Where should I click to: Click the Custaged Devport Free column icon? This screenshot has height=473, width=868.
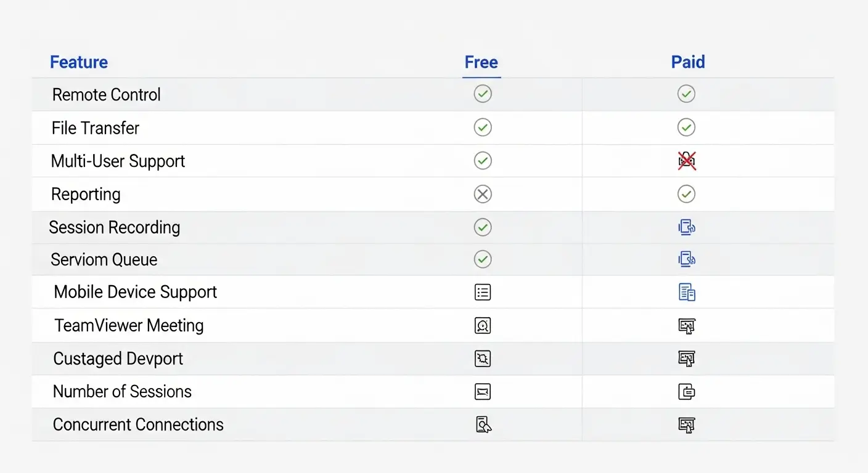(x=483, y=358)
